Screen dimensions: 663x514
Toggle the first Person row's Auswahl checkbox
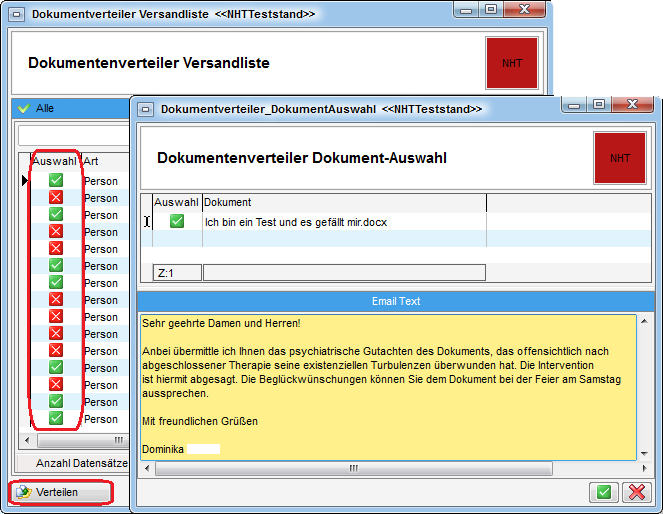(x=56, y=181)
